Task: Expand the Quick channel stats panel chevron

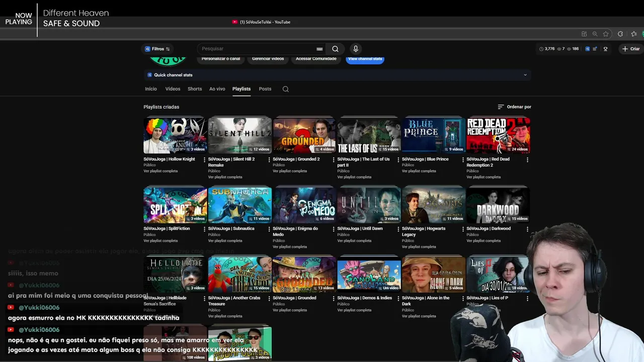Action: pos(525,75)
